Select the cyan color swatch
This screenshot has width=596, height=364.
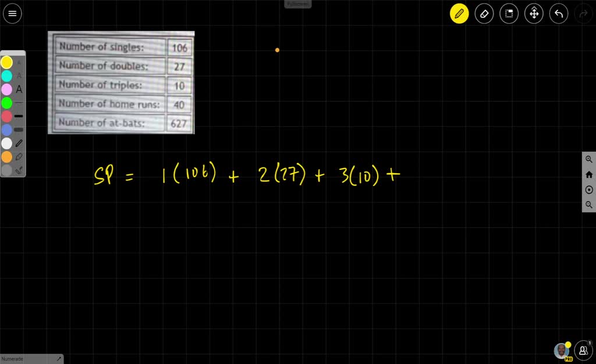(6, 76)
